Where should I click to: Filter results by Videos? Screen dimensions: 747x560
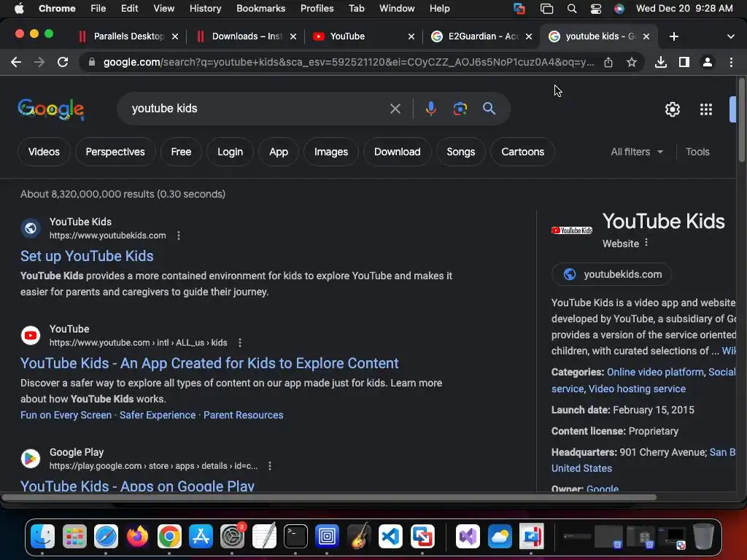[44, 152]
